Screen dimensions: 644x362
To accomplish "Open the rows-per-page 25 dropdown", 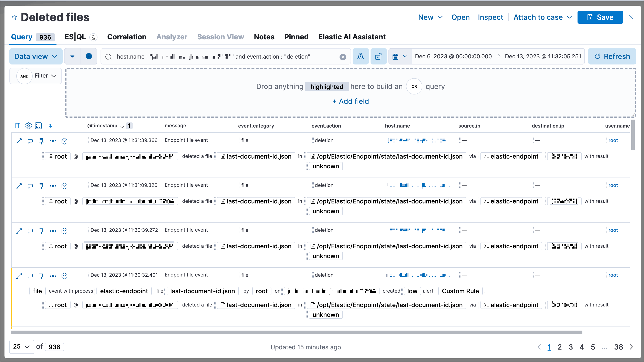I will (x=21, y=347).
